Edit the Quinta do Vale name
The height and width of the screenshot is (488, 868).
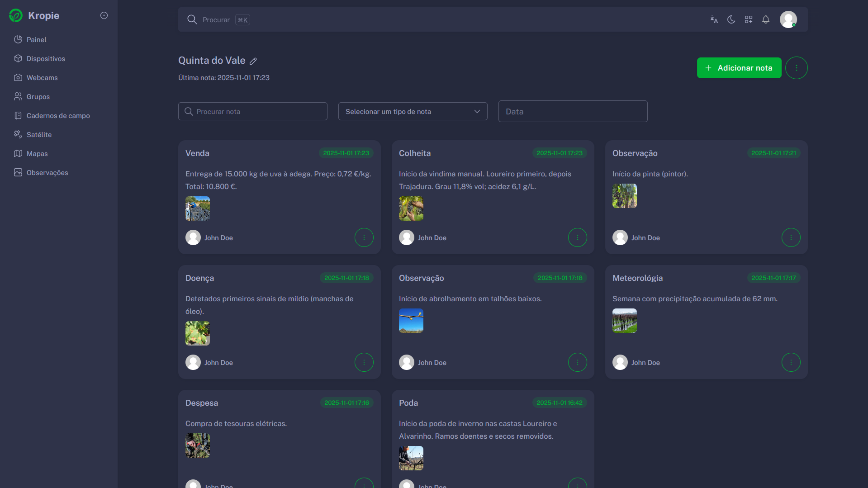[x=253, y=61]
